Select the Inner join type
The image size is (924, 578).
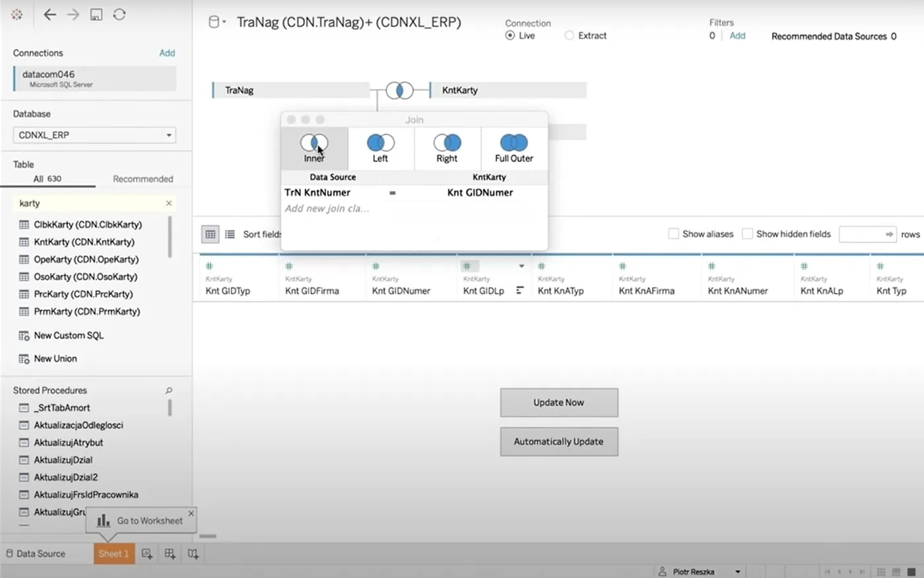click(314, 148)
